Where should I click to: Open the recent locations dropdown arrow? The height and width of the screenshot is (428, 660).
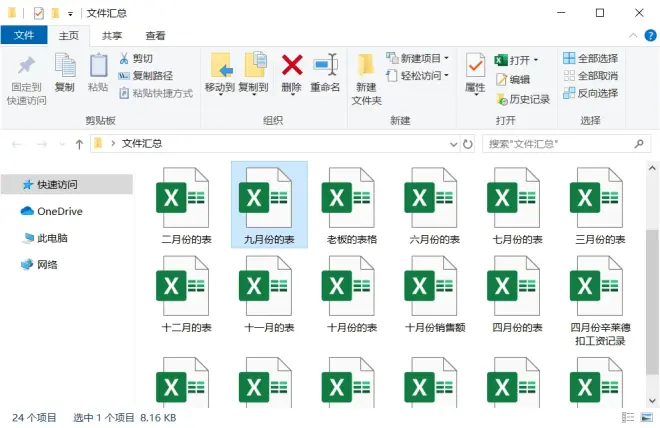pos(62,144)
